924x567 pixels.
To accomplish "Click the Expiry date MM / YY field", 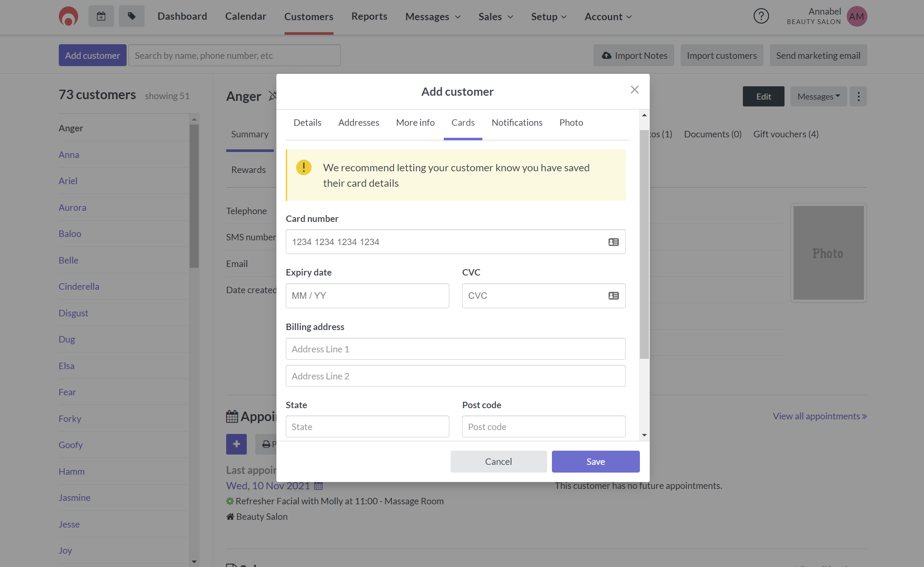I will point(367,296).
